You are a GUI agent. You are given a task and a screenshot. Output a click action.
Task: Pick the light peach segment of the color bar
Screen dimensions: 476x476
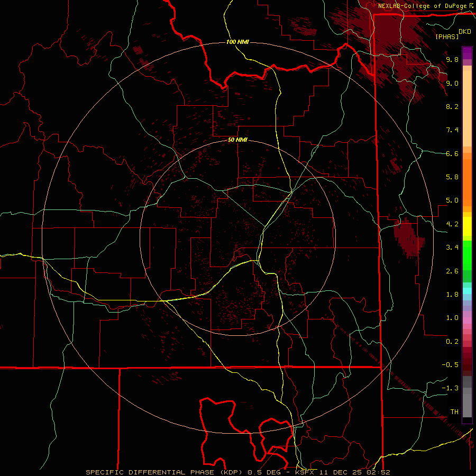[467, 108]
